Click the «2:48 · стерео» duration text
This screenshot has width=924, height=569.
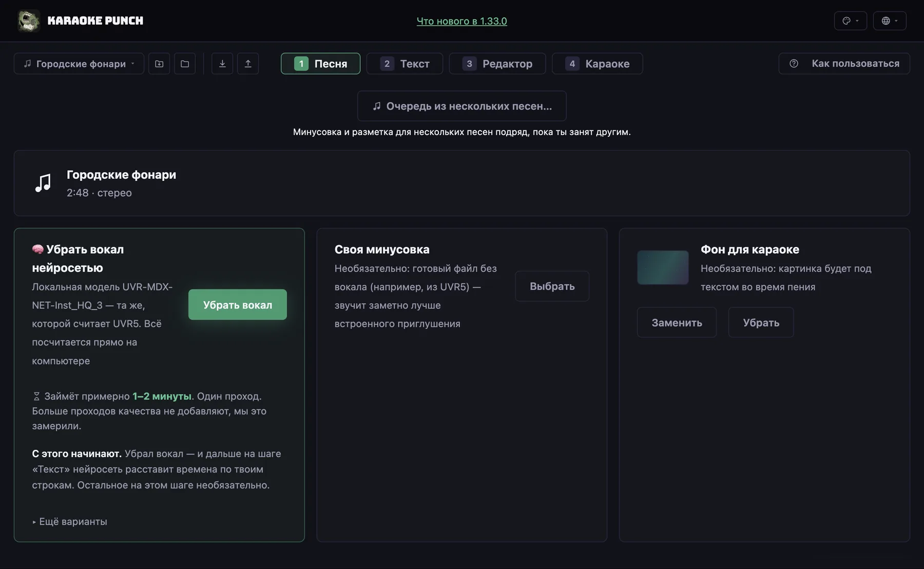point(99,193)
